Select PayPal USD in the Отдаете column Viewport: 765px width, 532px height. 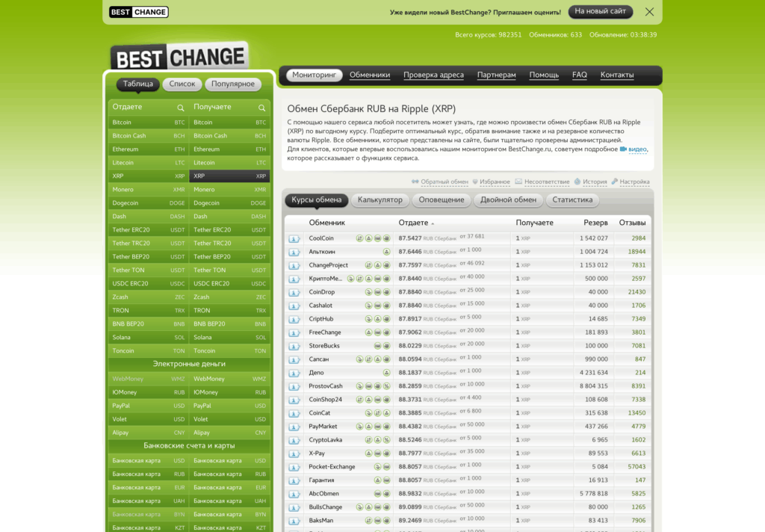pos(149,406)
